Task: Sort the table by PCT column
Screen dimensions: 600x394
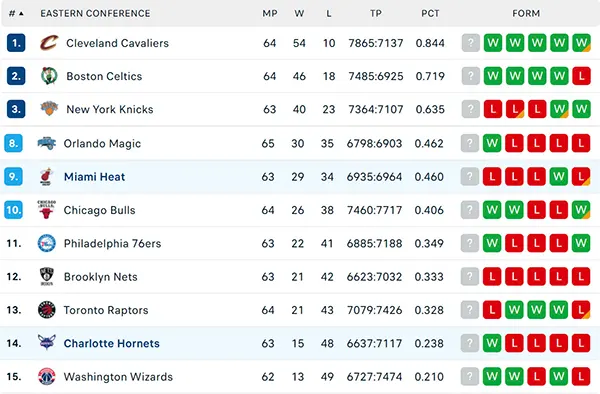Action: tap(430, 13)
